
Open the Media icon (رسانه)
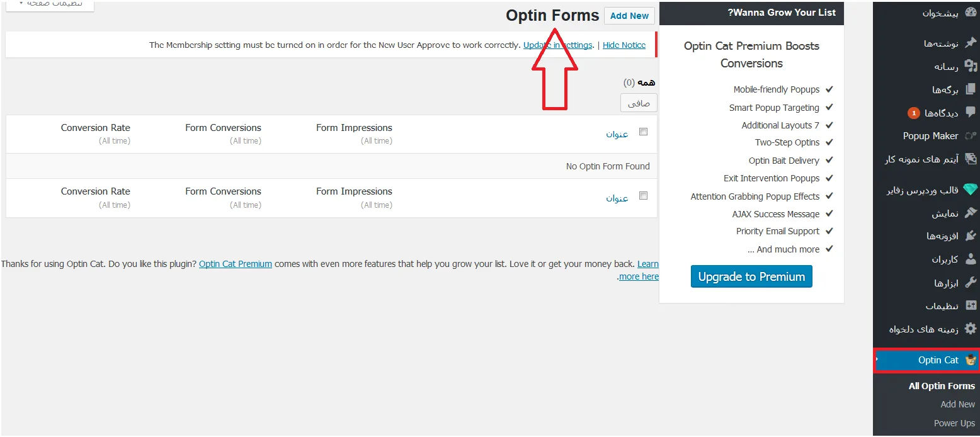971,66
